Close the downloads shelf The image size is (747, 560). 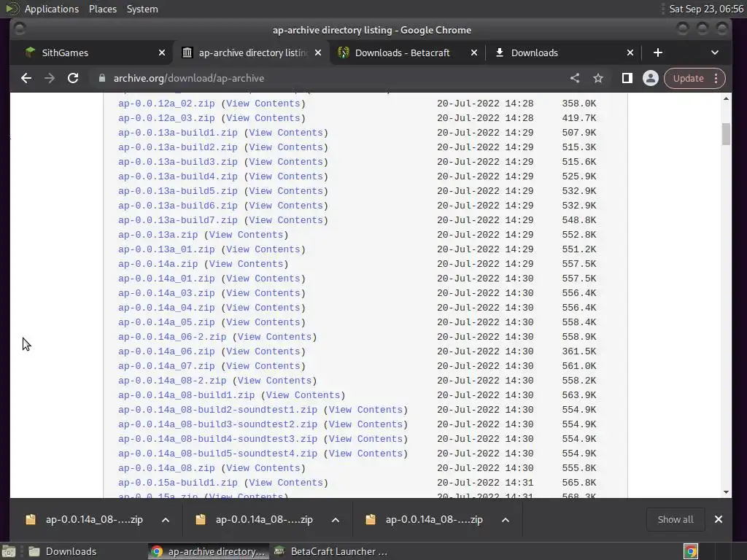pyautogui.click(x=719, y=519)
